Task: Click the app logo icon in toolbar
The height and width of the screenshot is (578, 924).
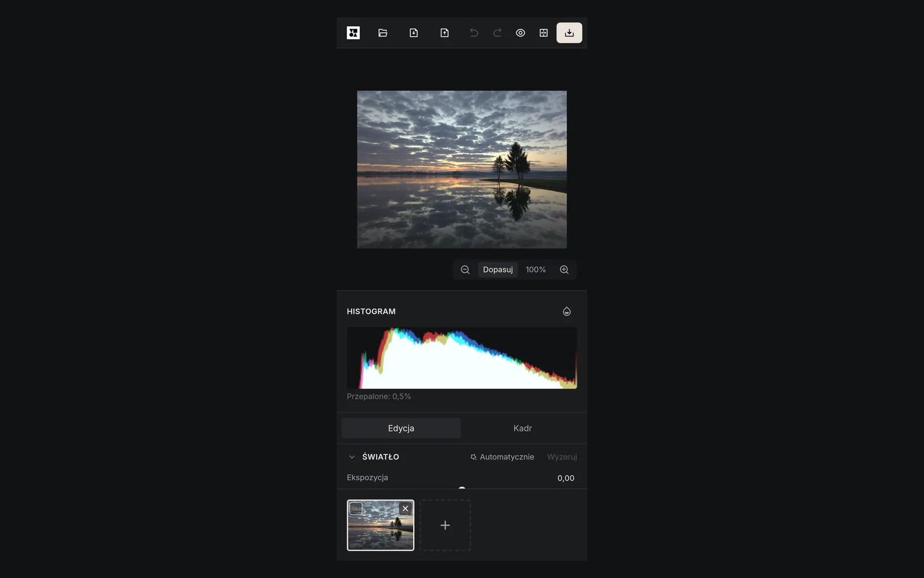Action: click(353, 33)
